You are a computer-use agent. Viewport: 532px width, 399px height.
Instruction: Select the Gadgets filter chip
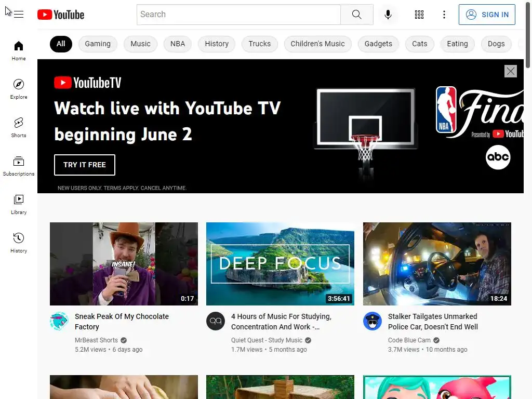click(x=378, y=44)
